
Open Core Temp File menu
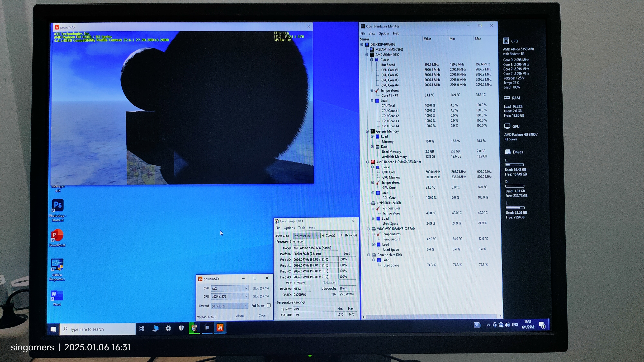point(278,228)
